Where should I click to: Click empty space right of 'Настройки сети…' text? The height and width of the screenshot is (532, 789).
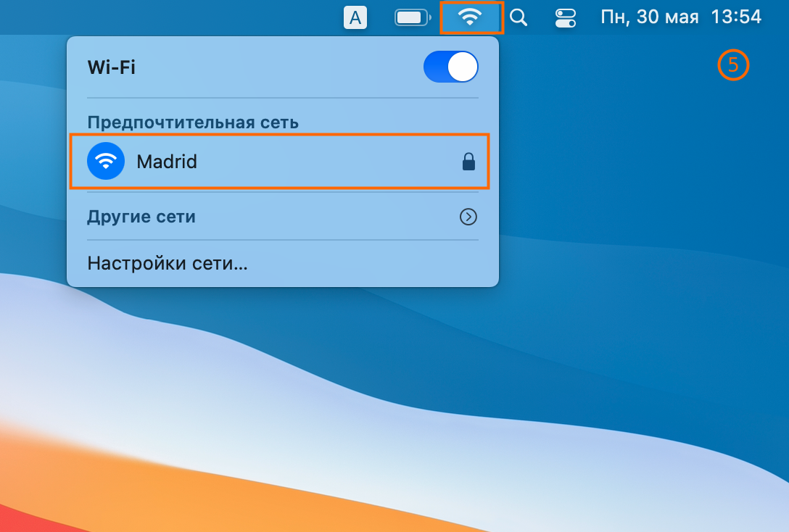coord(370,262)
